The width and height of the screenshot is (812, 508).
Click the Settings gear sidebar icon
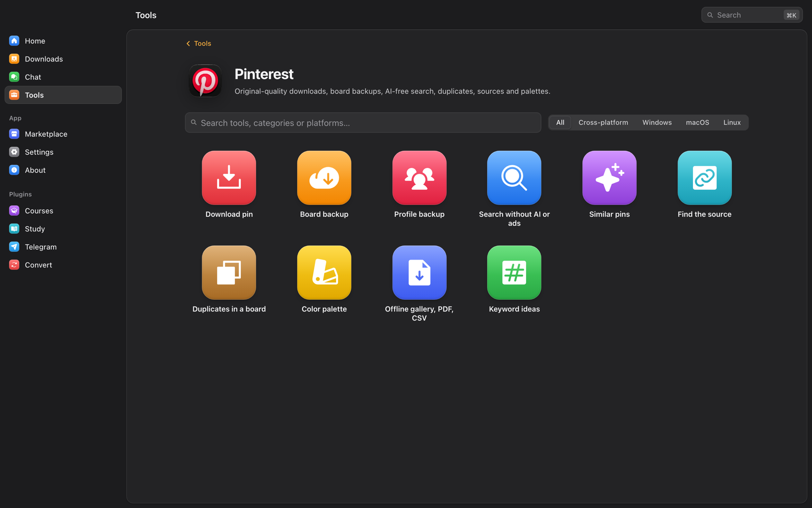[x=14, y=152]
